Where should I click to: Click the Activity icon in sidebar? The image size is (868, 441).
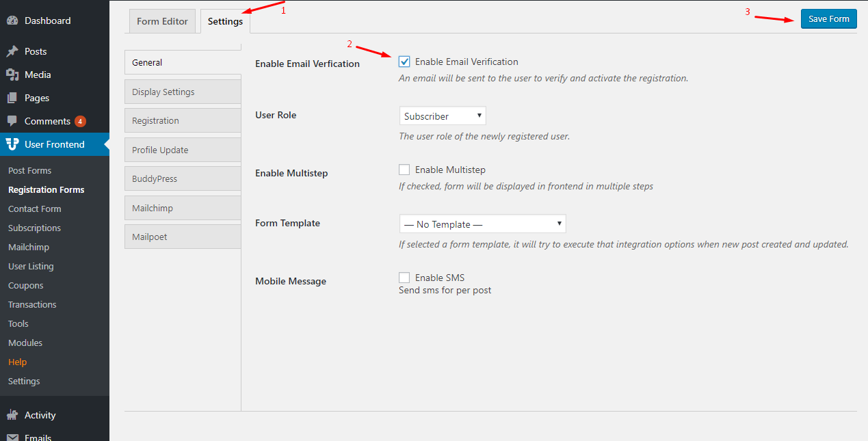[12, 415]
